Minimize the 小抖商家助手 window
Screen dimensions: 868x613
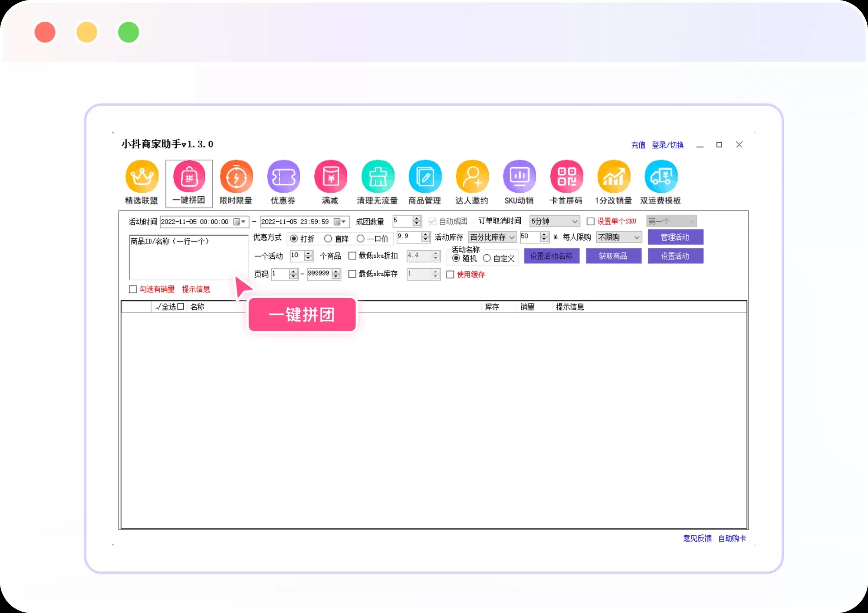700,145
